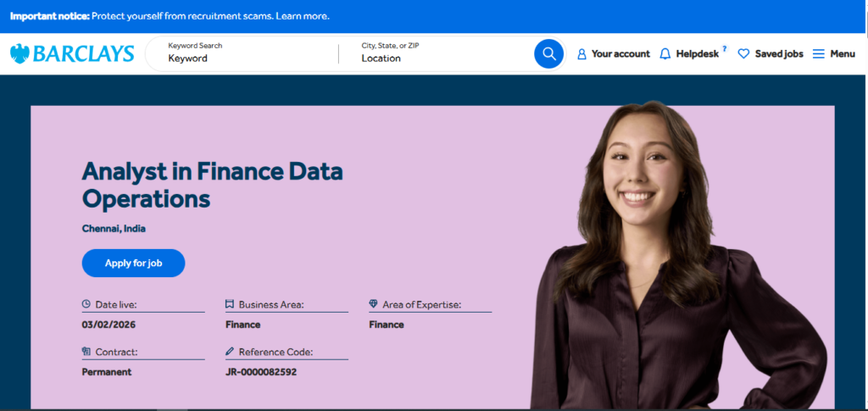This screenshot has width=868, height=411.
Task: Click the blue search magnifier button
Action: pos(548,53)
